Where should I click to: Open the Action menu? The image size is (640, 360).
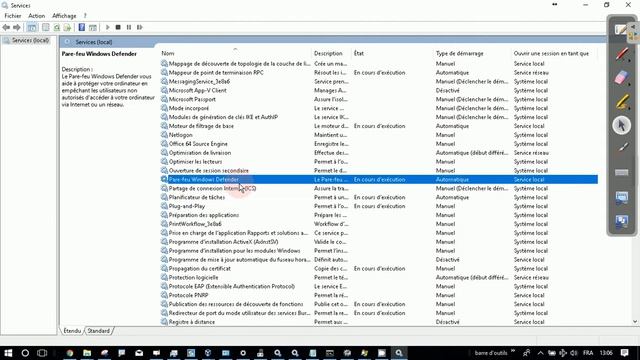click(36, 16)
